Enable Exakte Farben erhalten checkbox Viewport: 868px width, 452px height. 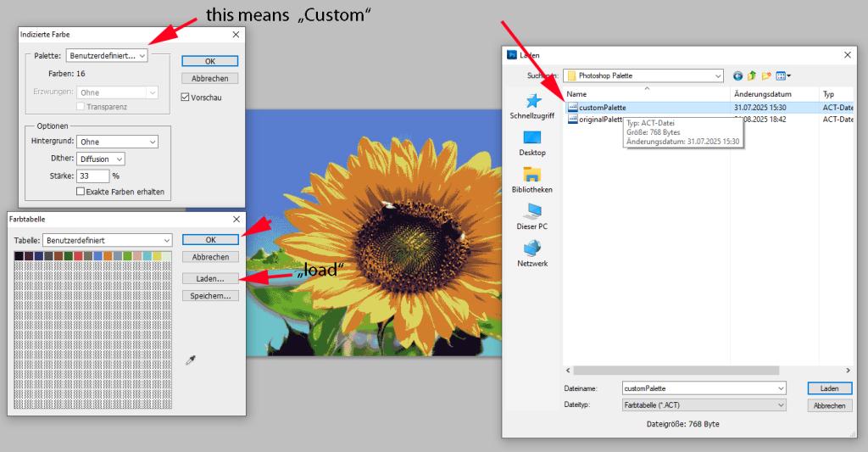coord(81,192)
